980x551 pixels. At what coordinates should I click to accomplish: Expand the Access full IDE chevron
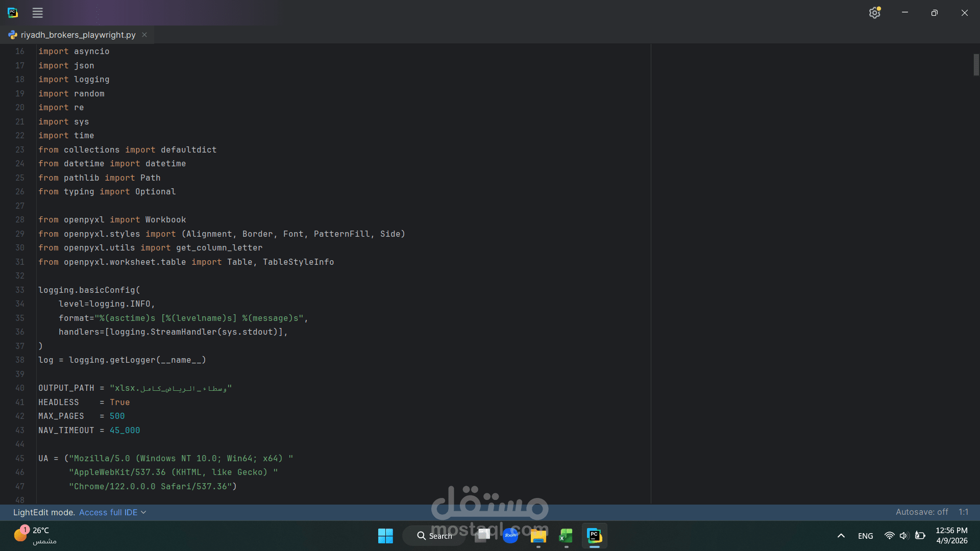coord(143,512)
